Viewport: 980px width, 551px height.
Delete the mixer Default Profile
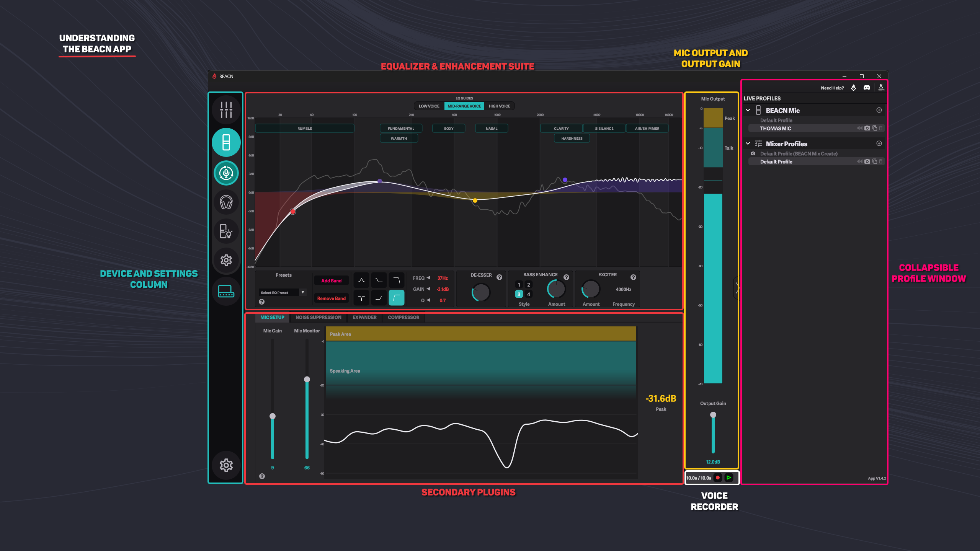881,161
